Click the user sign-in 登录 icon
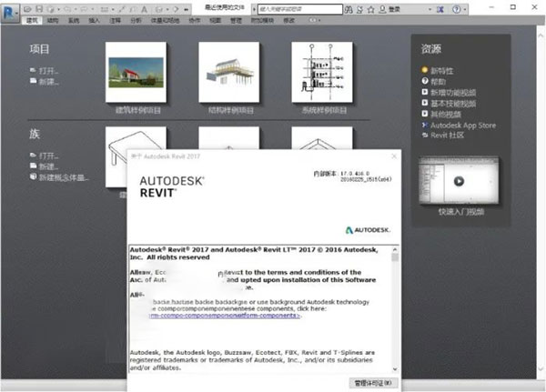 click(x=382, y=9)
